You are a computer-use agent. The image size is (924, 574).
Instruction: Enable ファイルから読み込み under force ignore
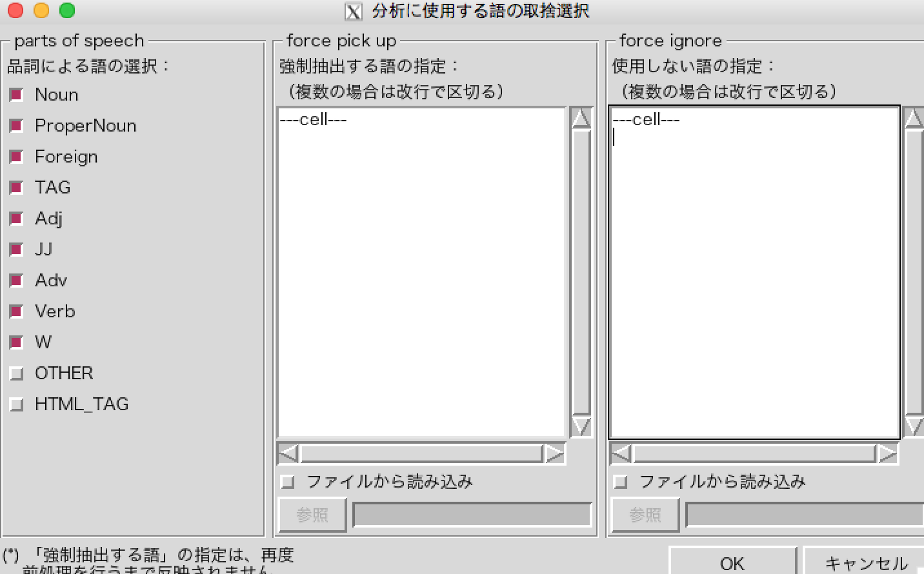click(621, 482)
